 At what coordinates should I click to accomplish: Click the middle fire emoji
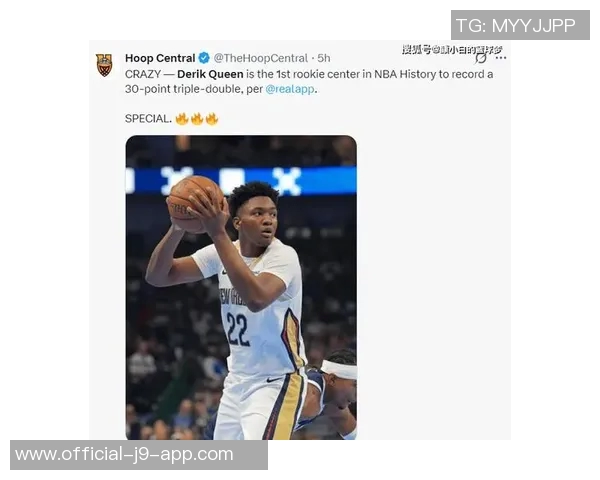coord(197,119)
